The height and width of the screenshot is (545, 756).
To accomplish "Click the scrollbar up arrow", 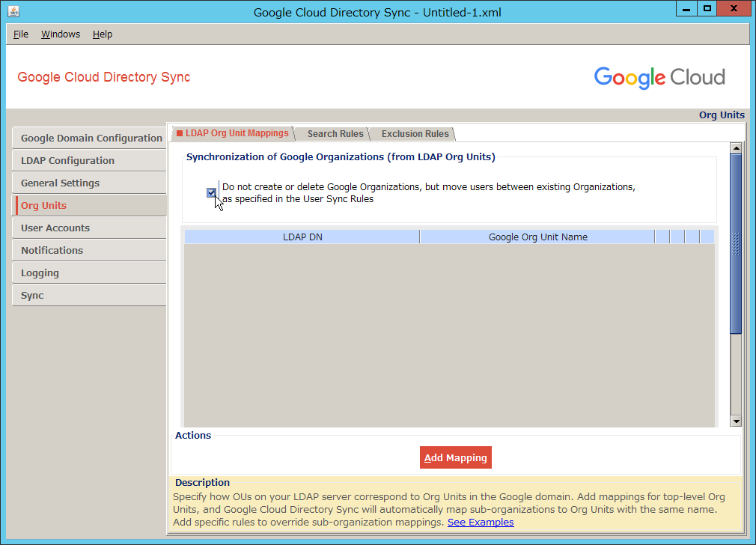I will pos(736,148).
